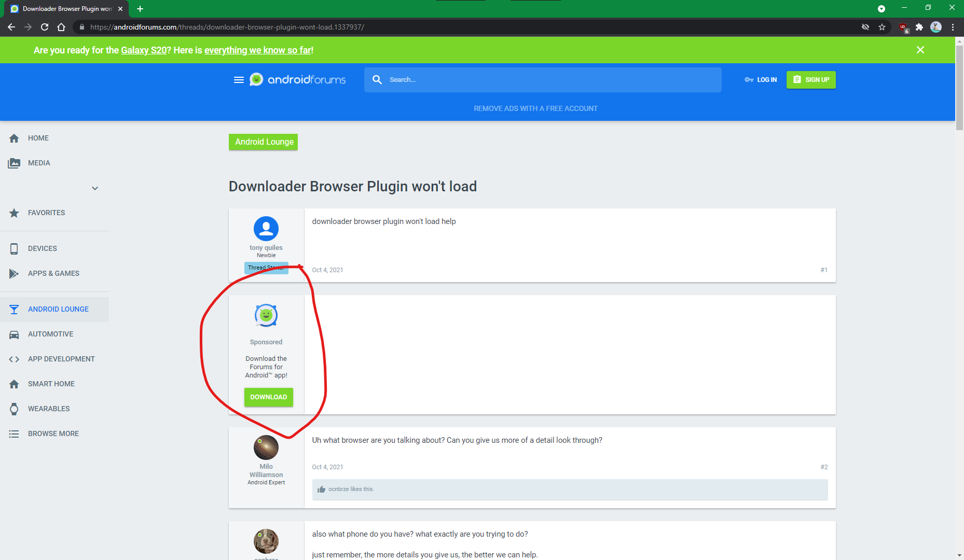Click tony quiles' avatar

[x=266, y=229]
